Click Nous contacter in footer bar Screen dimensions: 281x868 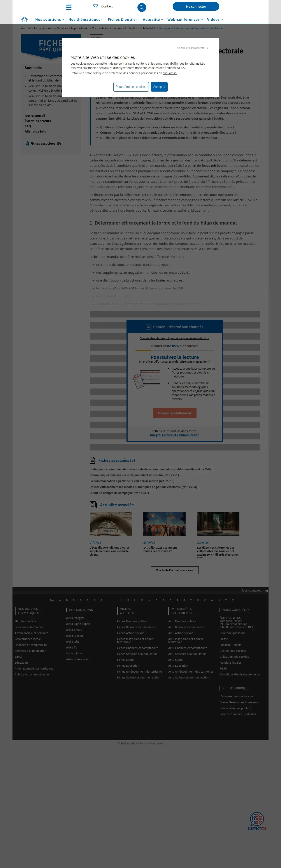tap(251, 591)
